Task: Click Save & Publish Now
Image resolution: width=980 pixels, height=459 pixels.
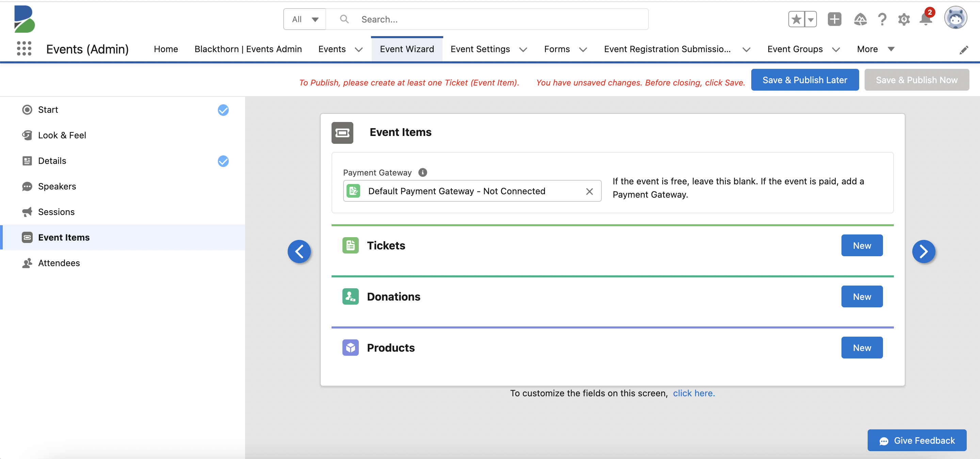Action: [916, 80]
